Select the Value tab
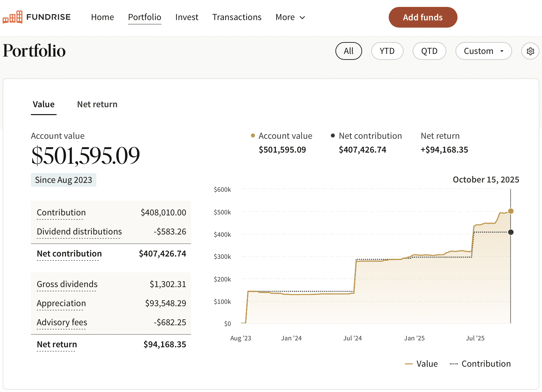 44,105
